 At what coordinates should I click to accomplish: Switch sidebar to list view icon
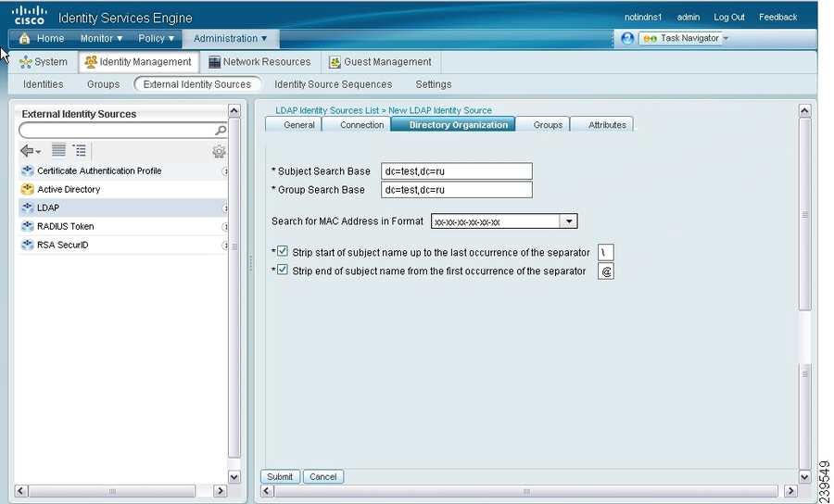(58, 150)
